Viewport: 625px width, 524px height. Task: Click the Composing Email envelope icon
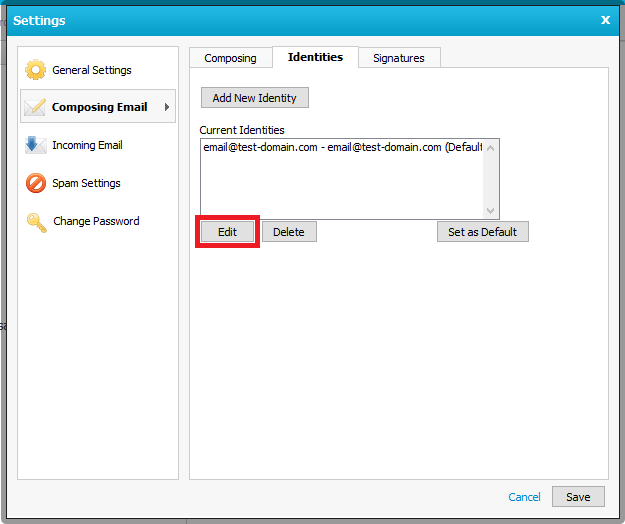coord(35,107)
